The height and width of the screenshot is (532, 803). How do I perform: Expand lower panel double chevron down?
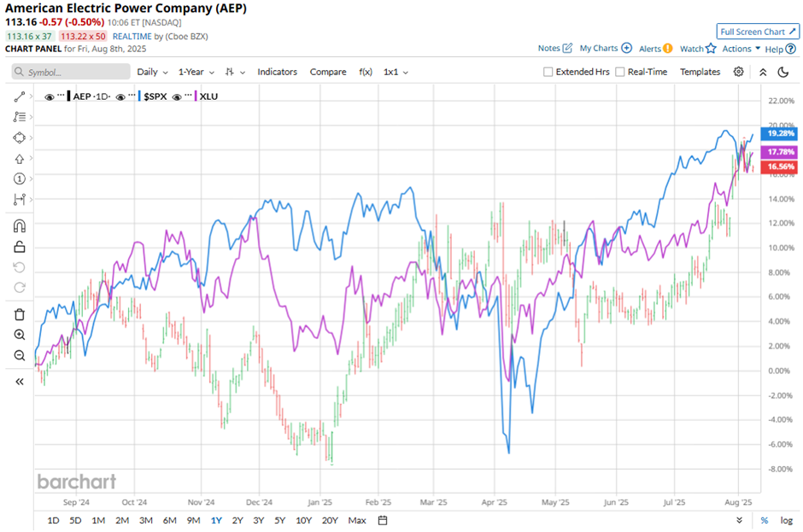740,520
